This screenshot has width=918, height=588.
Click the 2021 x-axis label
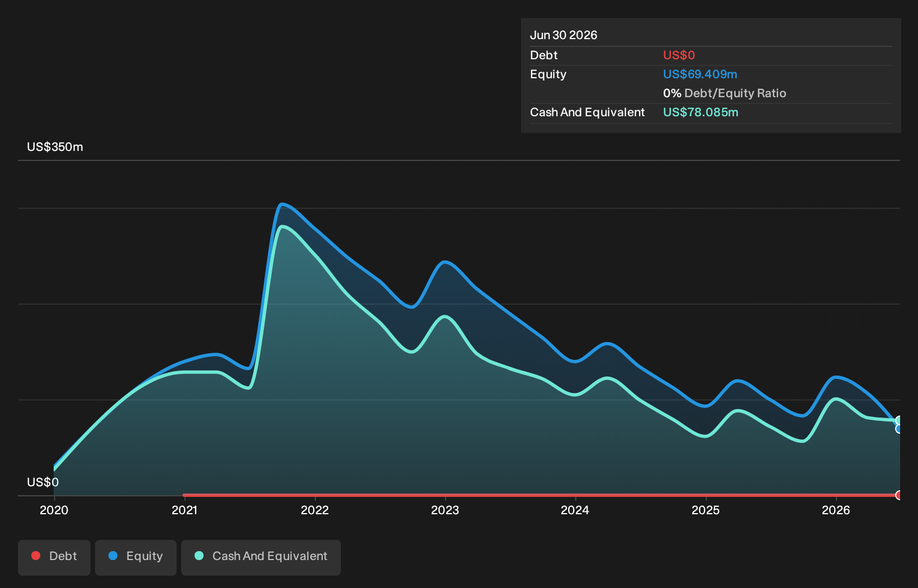pos(184,510)
